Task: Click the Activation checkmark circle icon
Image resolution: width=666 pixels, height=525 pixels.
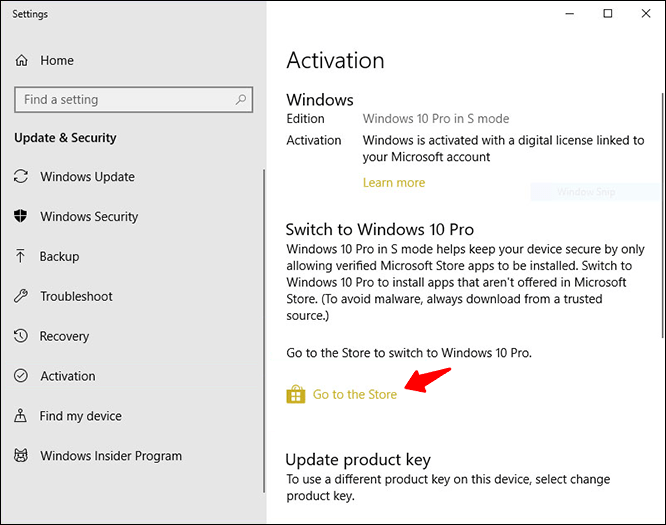Action: (21, 375)
